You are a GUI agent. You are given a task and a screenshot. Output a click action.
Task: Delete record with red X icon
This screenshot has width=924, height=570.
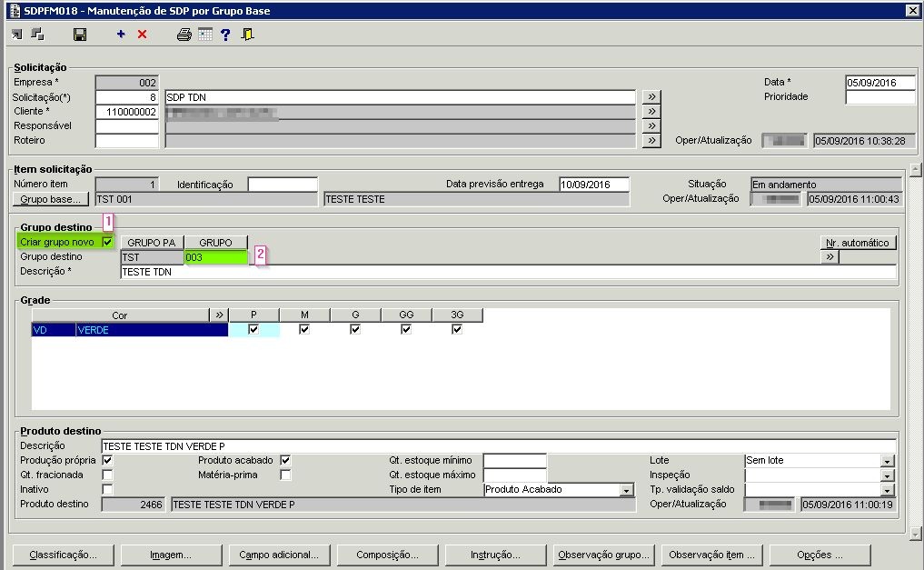coord(142,35)
